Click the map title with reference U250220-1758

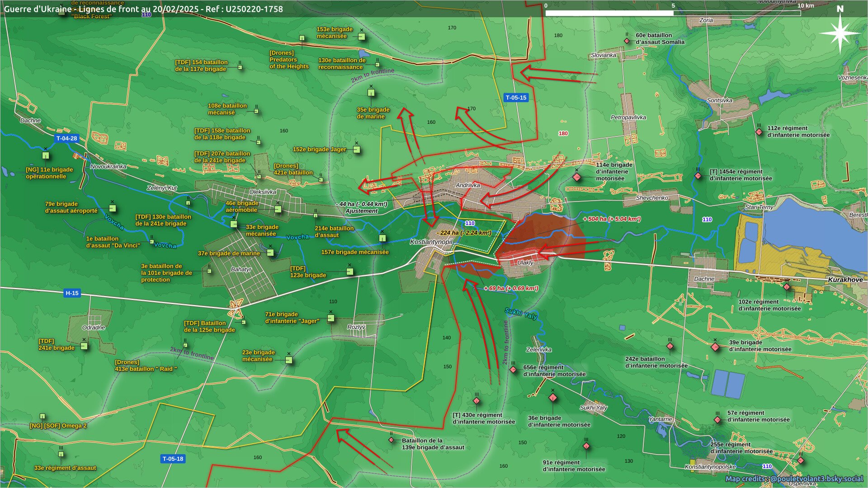(143, 9)
